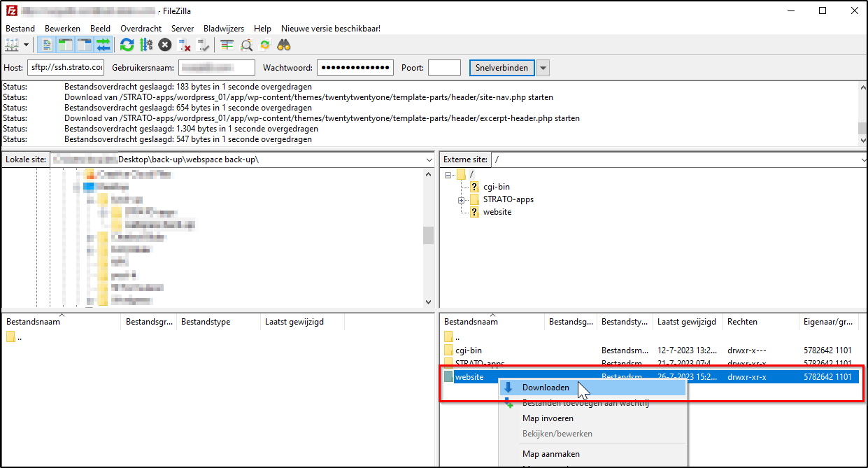Click the Nieuwe versie beschikbaar! menu

point(330,29)
